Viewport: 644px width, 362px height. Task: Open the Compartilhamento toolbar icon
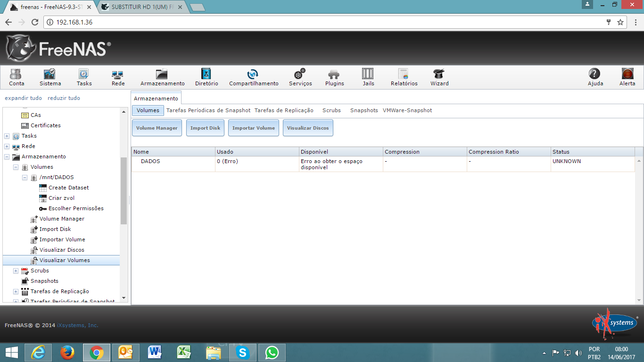254,77
